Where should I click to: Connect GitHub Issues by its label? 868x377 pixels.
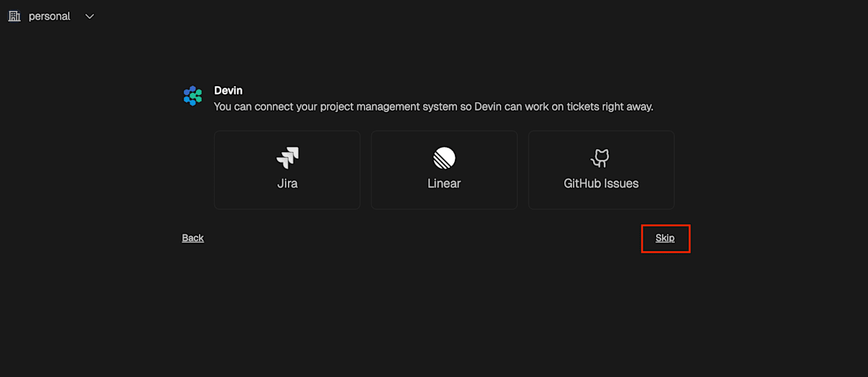coord(601,183)
